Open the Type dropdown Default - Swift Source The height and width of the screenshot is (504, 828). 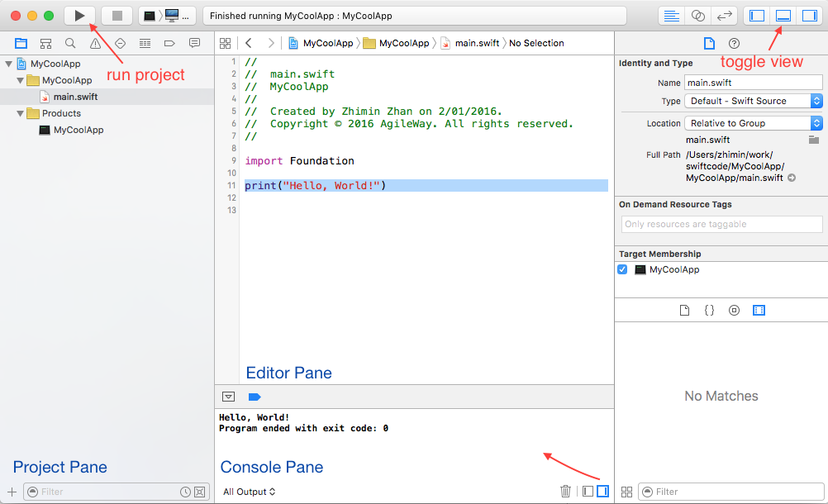753,101
